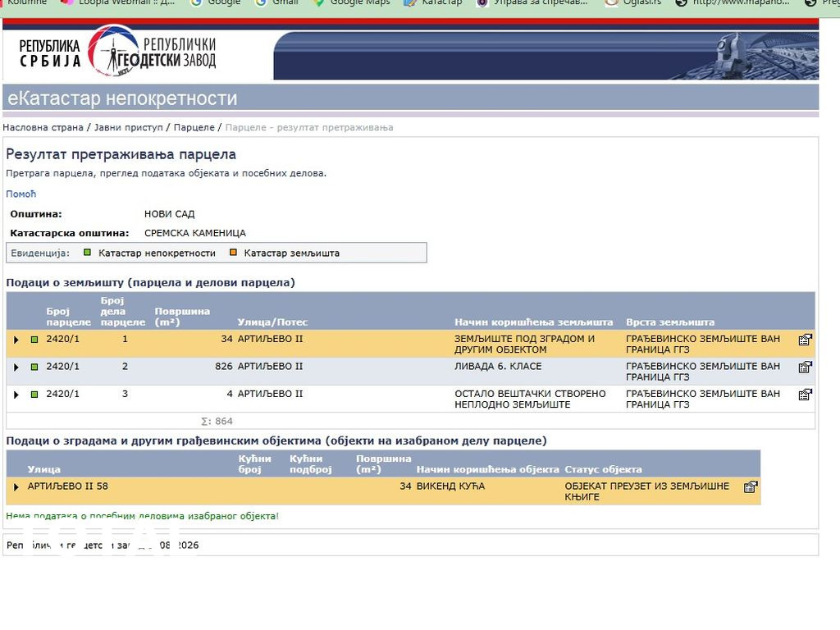840x630 pixels.
Task: Open the Помоћ help link
Action: point(21,194)
